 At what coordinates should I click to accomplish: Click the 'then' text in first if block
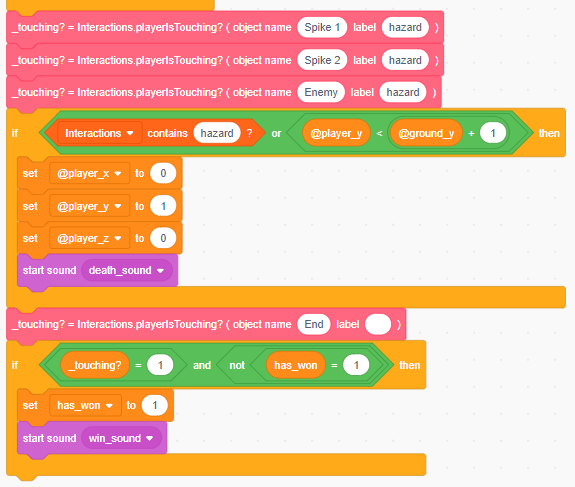549,133
